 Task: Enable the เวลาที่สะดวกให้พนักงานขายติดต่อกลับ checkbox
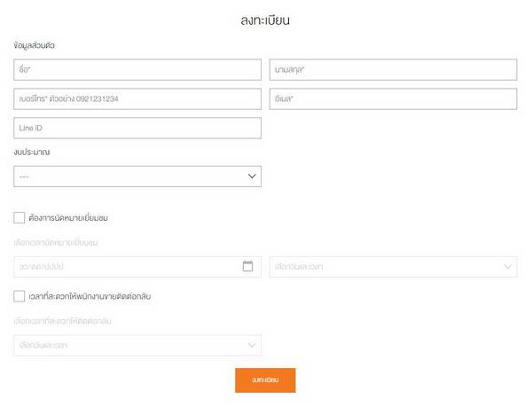click(x=20, y=296)
